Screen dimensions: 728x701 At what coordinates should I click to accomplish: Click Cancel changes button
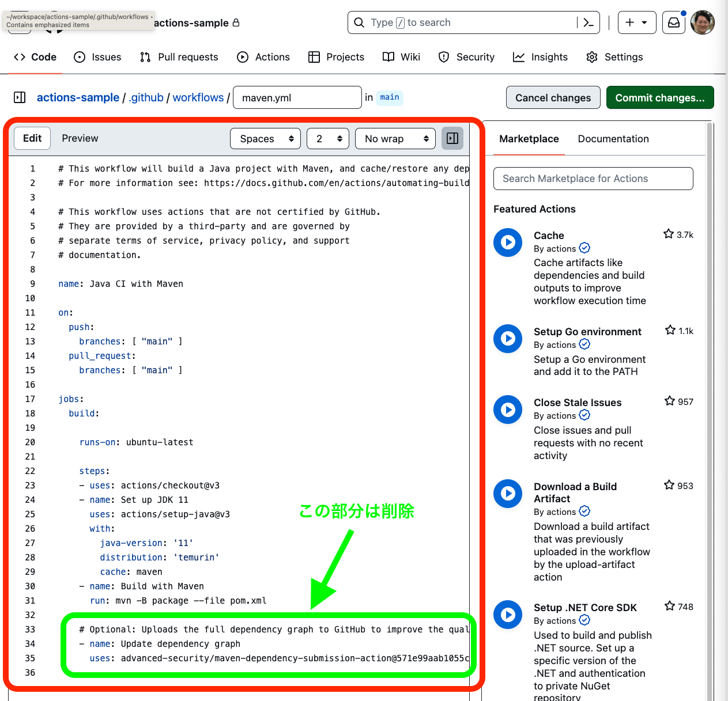click(x=553, y=97)
